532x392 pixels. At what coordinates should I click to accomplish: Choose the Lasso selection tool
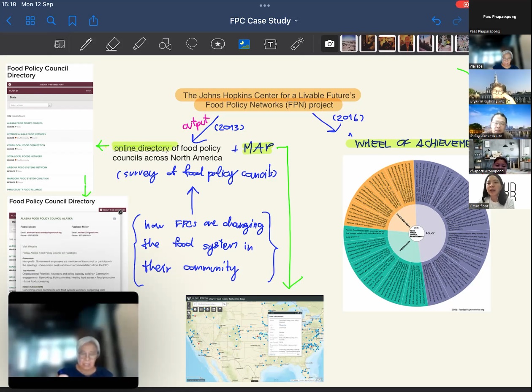pos(192,44)
